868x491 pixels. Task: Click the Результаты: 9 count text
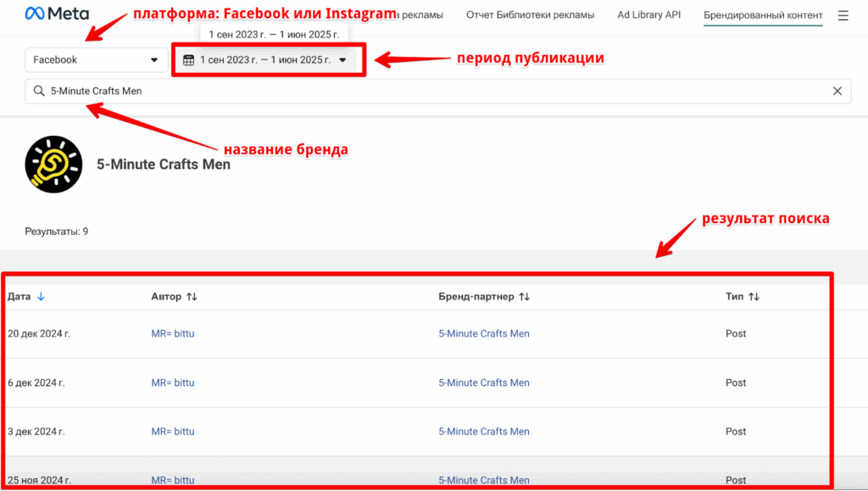coord(57,232)
